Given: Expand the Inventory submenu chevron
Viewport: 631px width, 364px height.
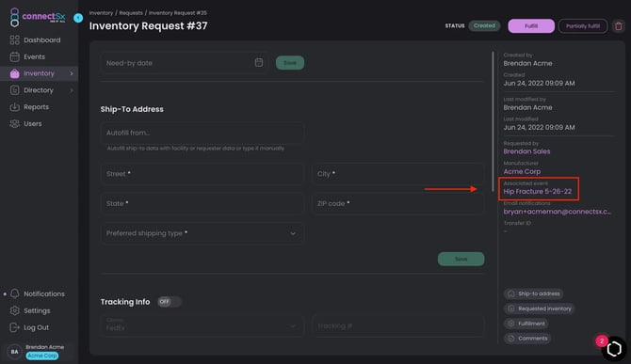Looking at the screenshot, I should [72, 73].
